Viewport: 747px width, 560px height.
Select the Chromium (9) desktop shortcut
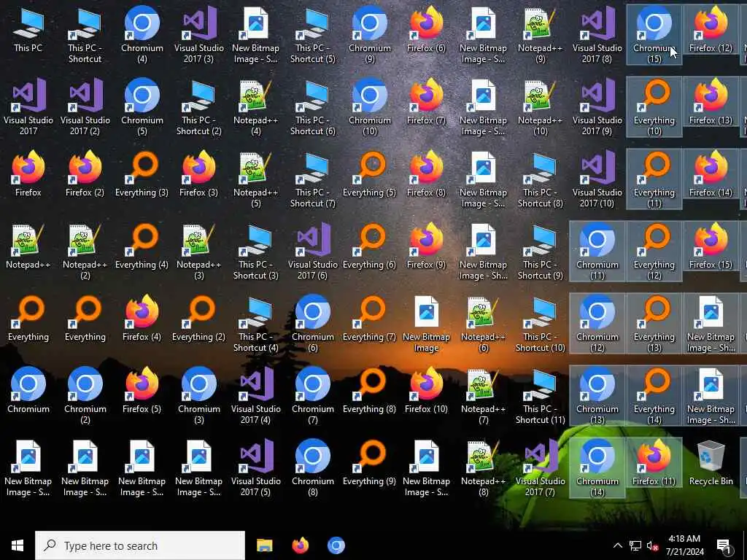coord(370,35)
